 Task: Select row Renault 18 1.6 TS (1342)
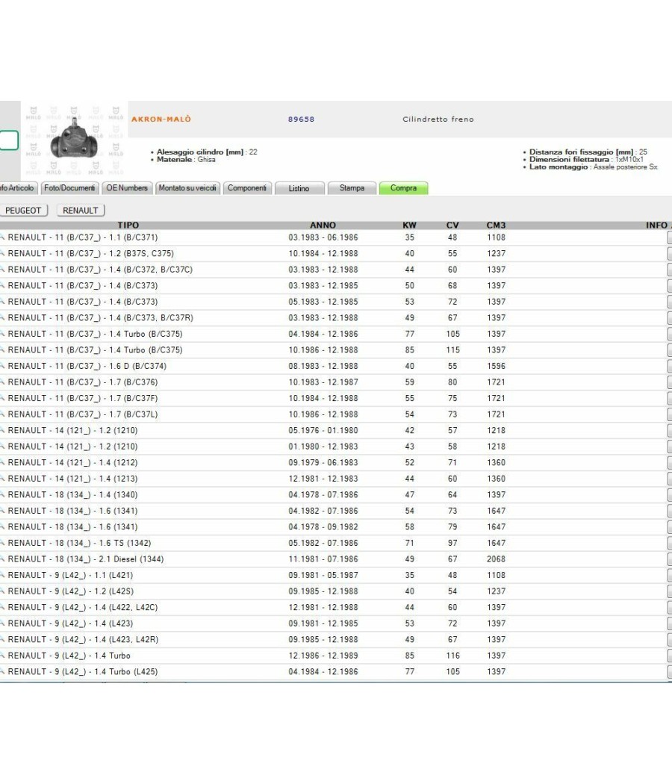(x=335, y=543)
